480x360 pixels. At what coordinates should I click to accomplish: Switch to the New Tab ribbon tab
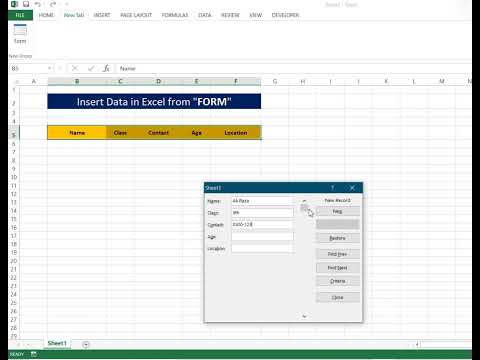pyautogui.click(x=74, y=15)
